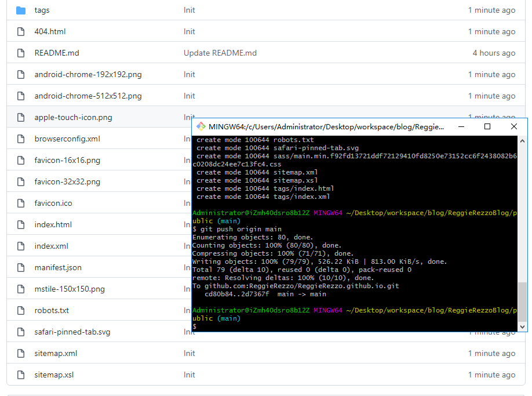Click the Init commit link for sitemap.xml
Viewport: 532px width, 396px height.
189,354
